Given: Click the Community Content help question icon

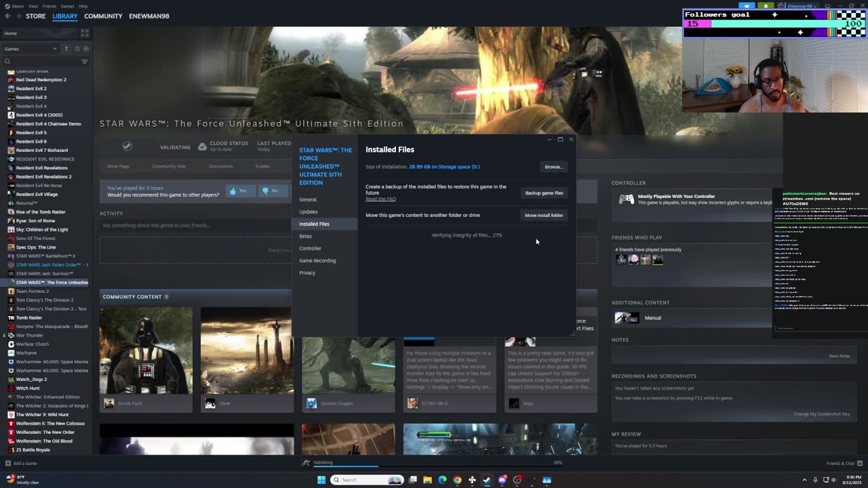Looking at the screenshot, I should point(166,297).
